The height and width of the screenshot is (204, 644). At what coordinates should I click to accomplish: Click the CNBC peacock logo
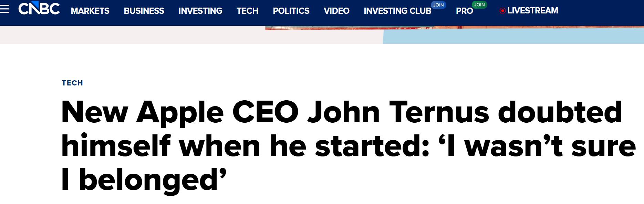click(39, 9)
